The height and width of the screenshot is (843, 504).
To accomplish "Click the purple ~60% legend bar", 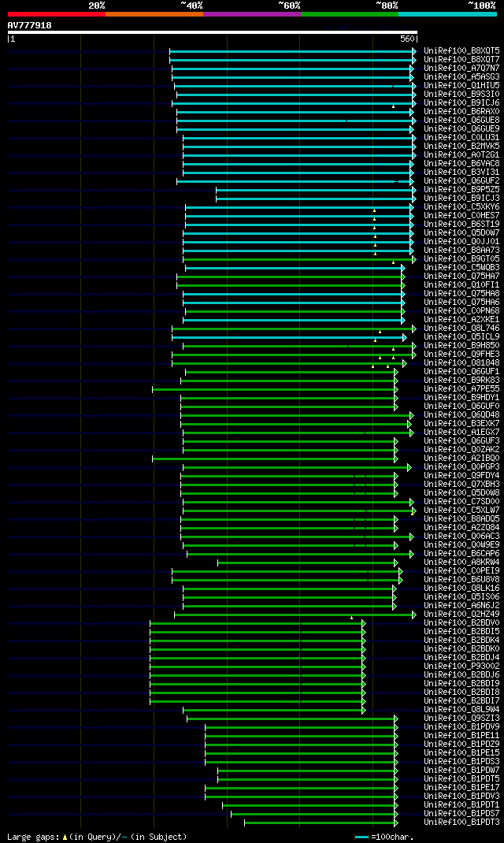I will [x=252, y=14].
